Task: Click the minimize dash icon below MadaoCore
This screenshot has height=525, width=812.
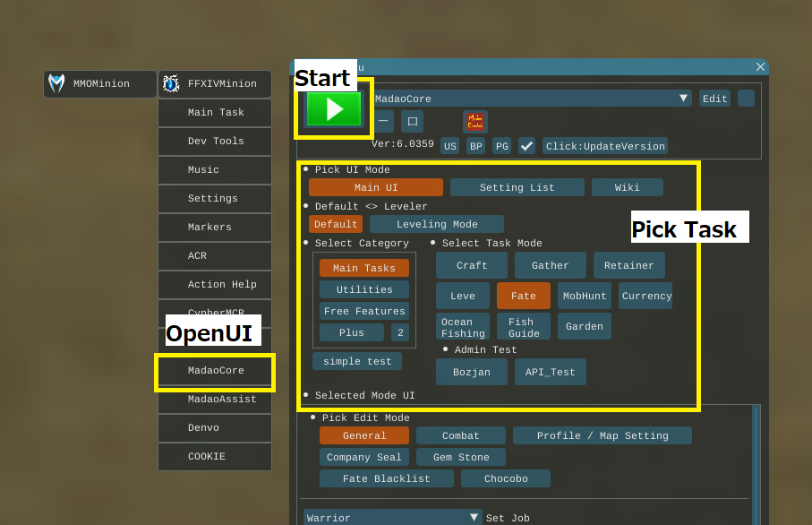Action: pos(383,121)
